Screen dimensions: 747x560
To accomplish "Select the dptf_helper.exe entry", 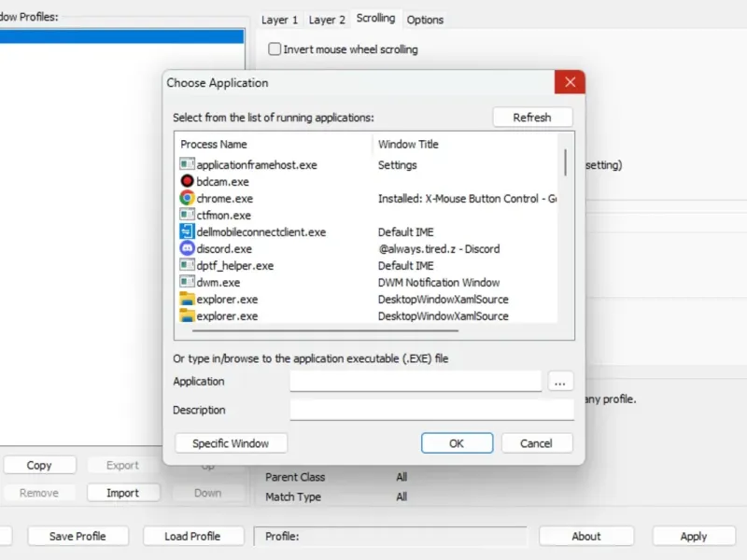I will 235,266.
